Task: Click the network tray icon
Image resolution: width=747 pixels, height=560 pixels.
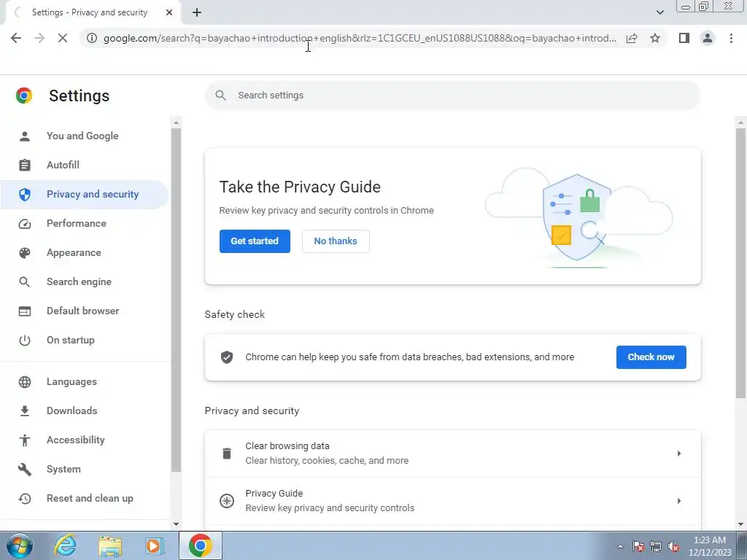Action: [x=656, y=546]
